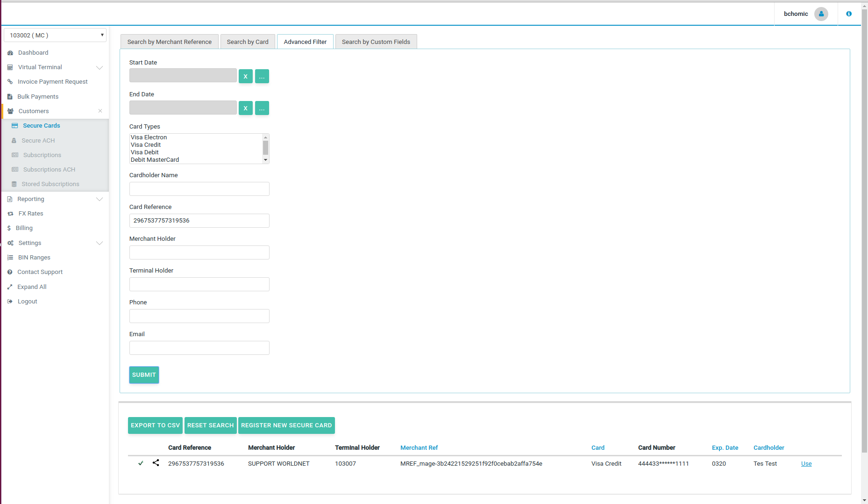Open the 103002 (MC) terminal dropdown

point(55,36)
